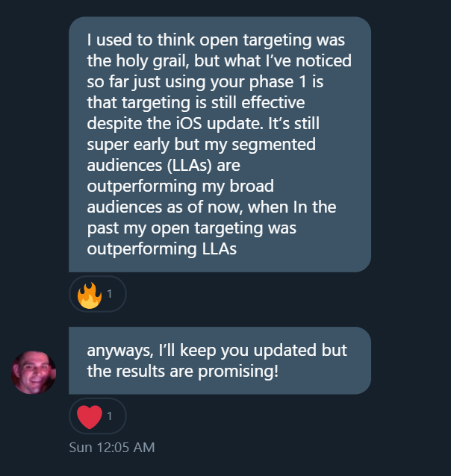Click the text 'audiences (LLAs) are'
Image resolution: width=451 pixels, height=476 pixels.
tap(164, 166)
